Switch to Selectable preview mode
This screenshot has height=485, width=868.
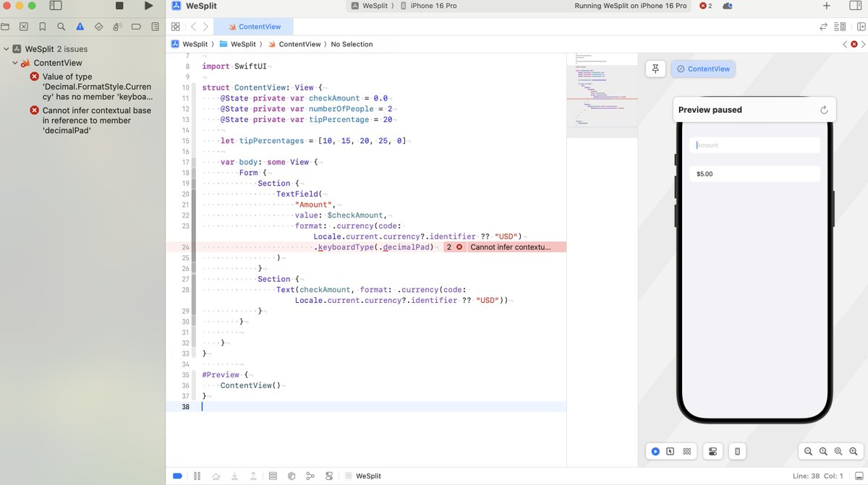pyautogui.click(x=671, y=451)
